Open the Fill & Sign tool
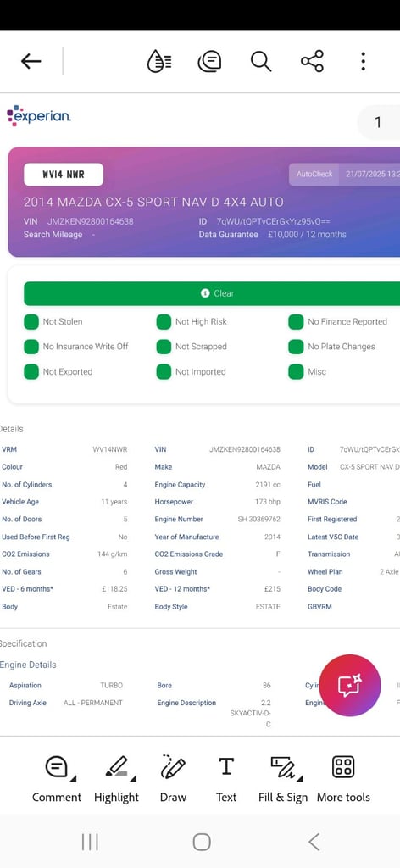The image size is (400, 868). (x=283, y=780)
